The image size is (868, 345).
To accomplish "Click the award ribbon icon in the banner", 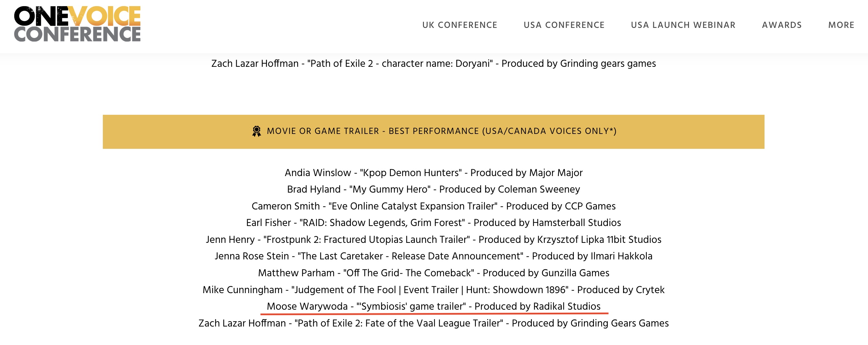I will (x=257, y=131).
